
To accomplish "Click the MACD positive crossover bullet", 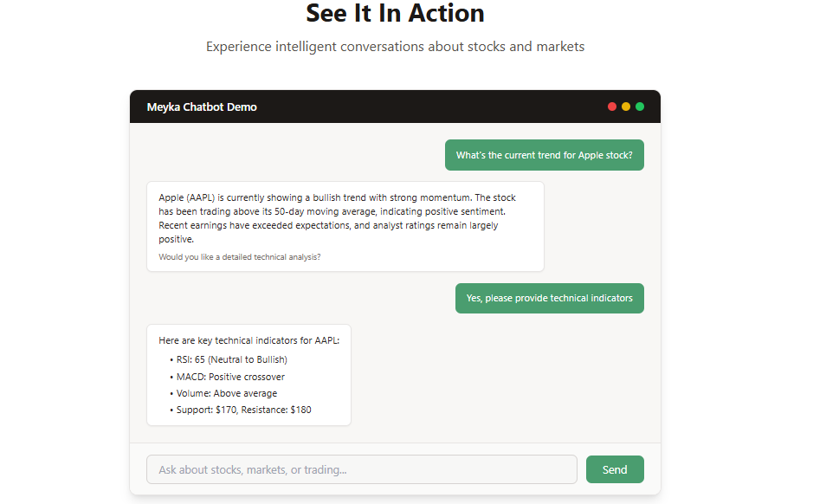I will pos(231,376).
